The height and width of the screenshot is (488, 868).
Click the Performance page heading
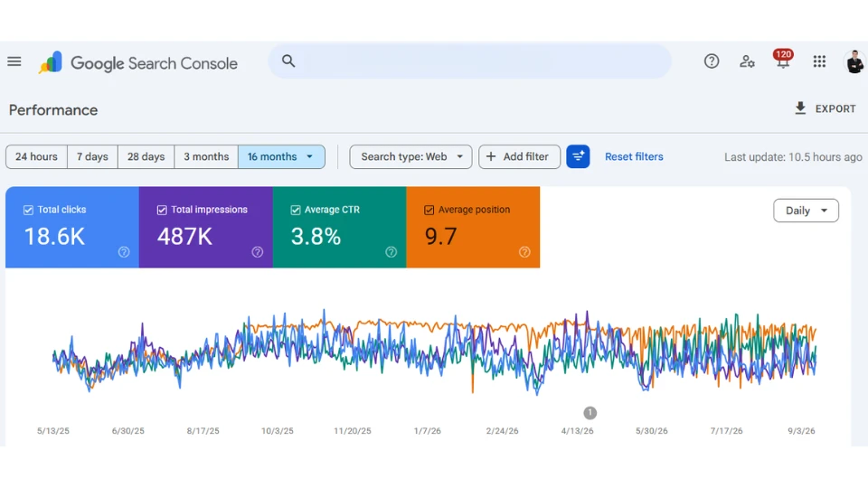click(53, 110)
